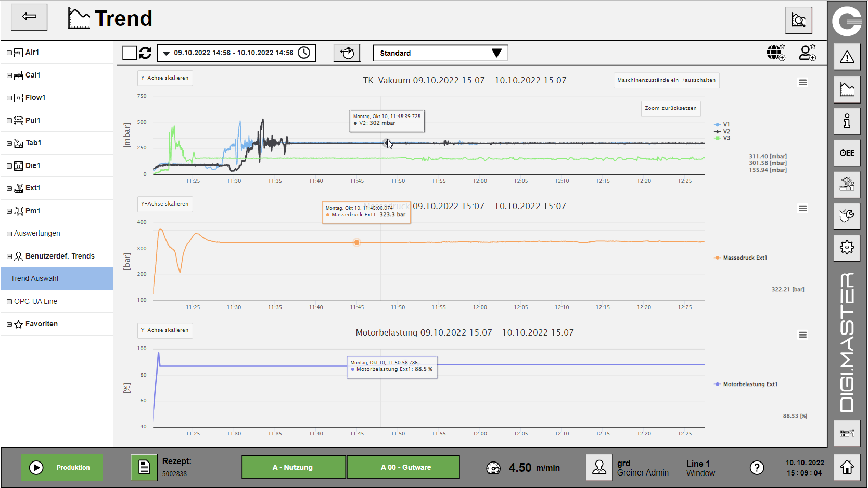The width and height of the screenshot is (868, 488).
Task: Click Y-Achse skalieren on Motorbelastung chart
Action: pos(165,330)
